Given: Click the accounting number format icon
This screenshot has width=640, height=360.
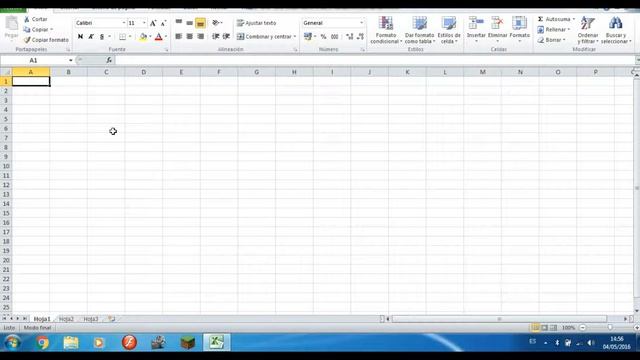Looking at the screenshot, I should click(x=308, y=37).
